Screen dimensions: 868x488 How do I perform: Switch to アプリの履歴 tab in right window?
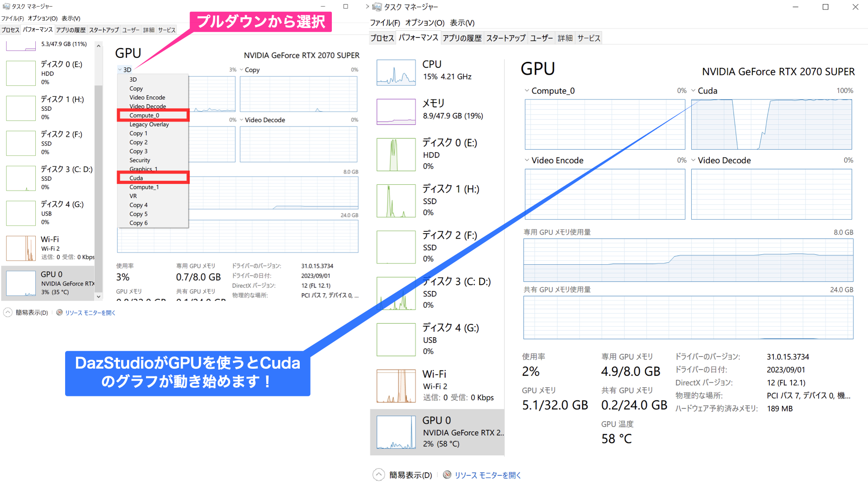pos(462,38)
